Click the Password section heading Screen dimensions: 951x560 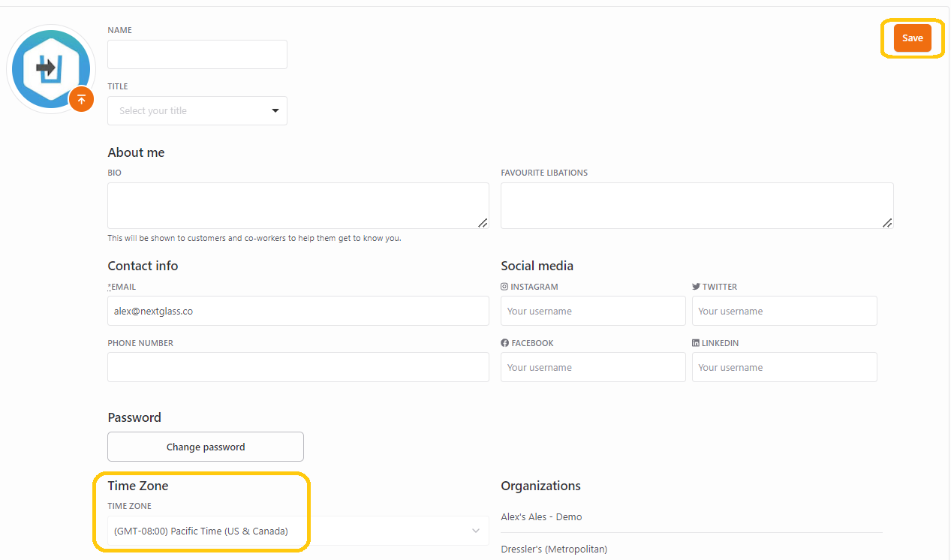(x=134, y=417)
